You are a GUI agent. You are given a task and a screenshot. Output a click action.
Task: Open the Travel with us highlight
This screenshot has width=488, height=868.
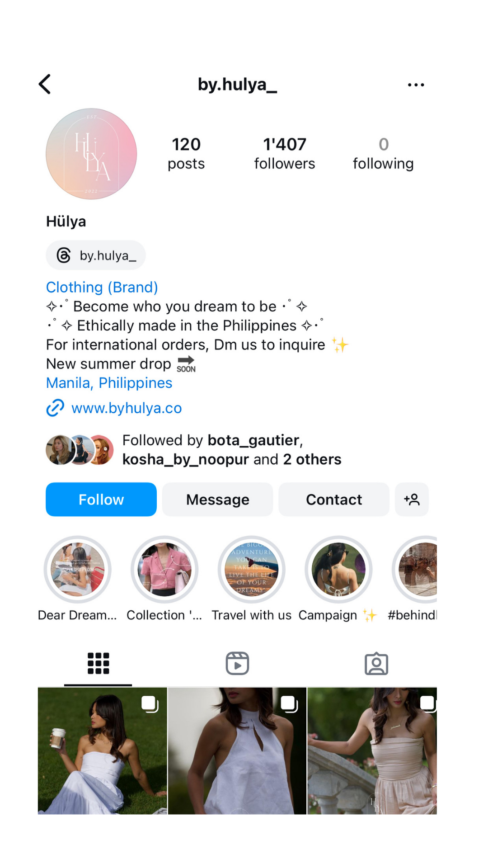(x=252, y=570)
